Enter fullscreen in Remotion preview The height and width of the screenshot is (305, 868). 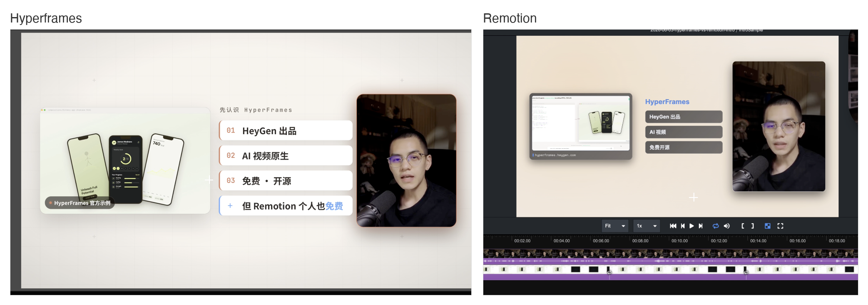tap(780, 226)
